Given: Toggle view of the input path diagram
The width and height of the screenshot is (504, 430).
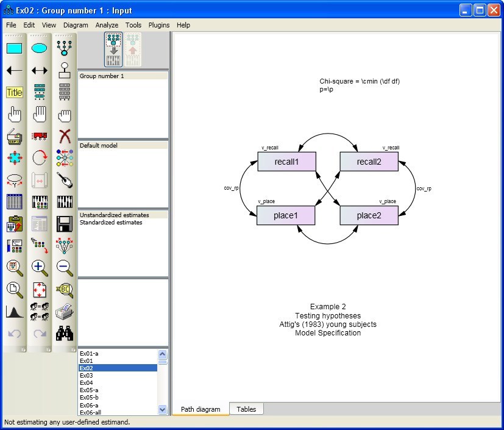Looking at the screenshot, I should click(113, 49).
